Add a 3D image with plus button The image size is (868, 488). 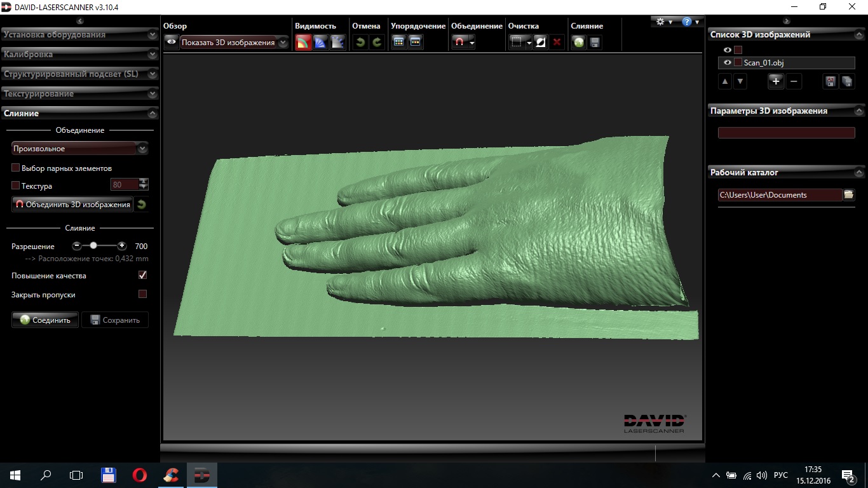pos(775,81)
